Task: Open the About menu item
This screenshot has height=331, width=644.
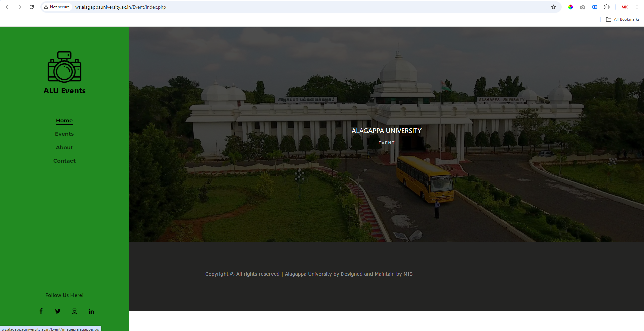Action: (64, 148)
